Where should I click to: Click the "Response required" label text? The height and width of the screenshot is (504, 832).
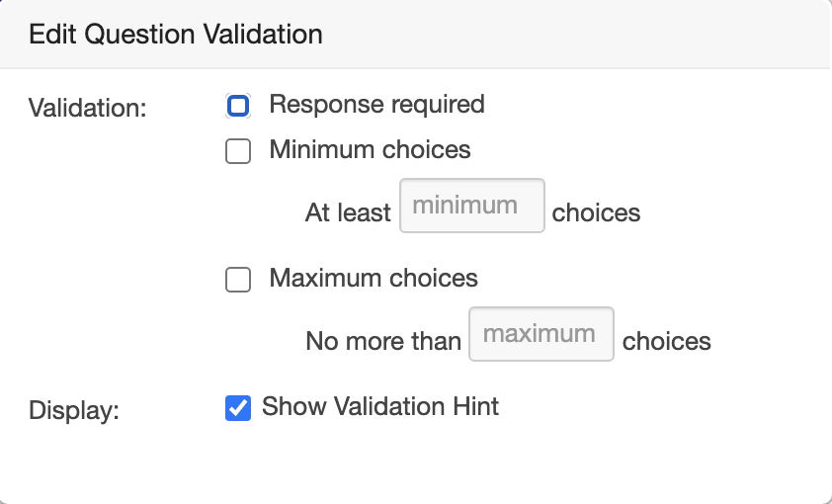point(376,105)
